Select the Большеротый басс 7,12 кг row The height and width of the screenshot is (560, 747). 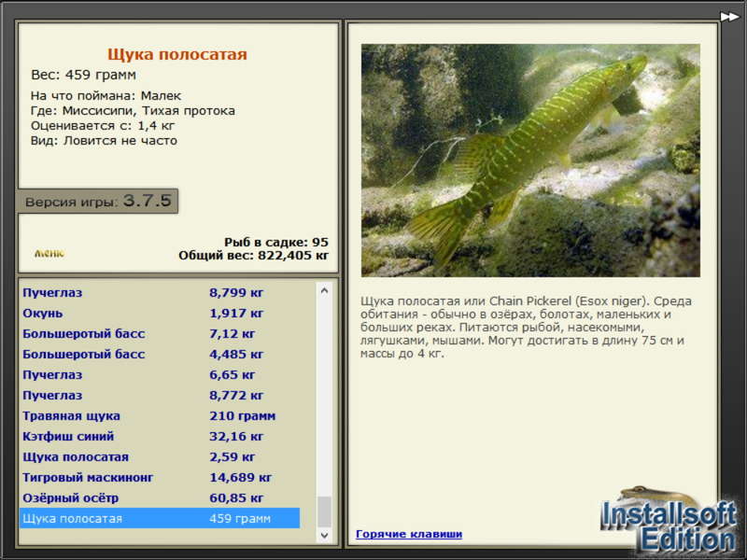pos(160,334)
